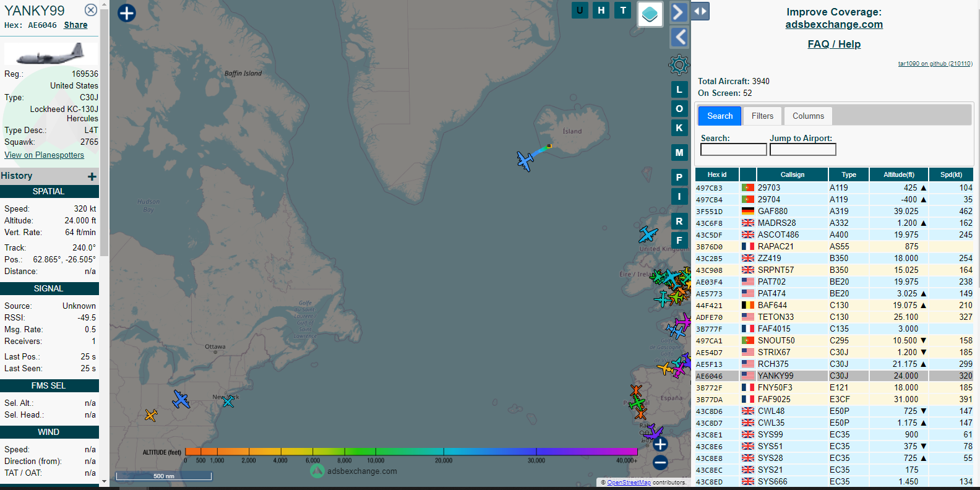980x490 pixels.
Task: Toggle the H map button
Action: (601, 10)
